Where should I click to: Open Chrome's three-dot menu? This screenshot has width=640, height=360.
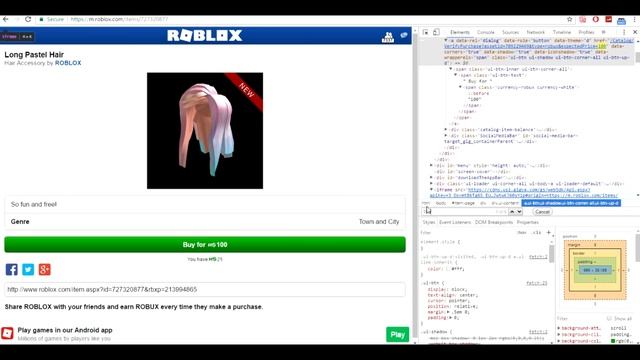coord(635,19)
